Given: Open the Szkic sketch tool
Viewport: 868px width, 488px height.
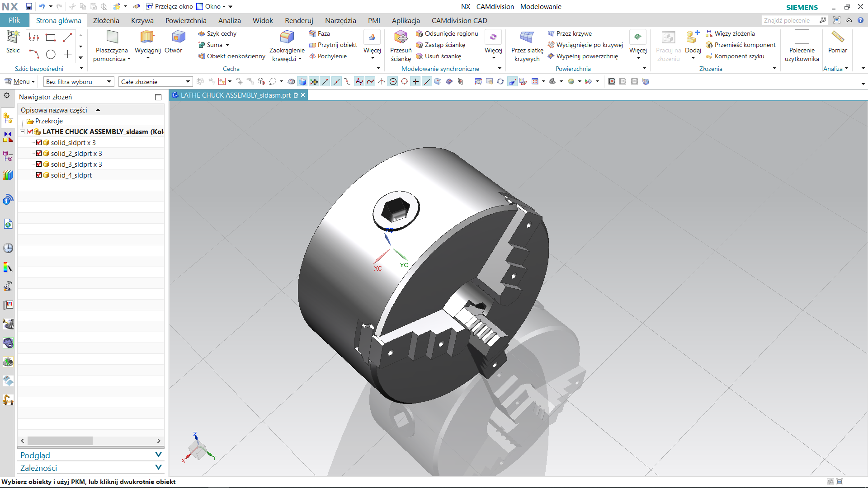Looking at the screenshot, I should pyautogui.click(x=13, y=42).
